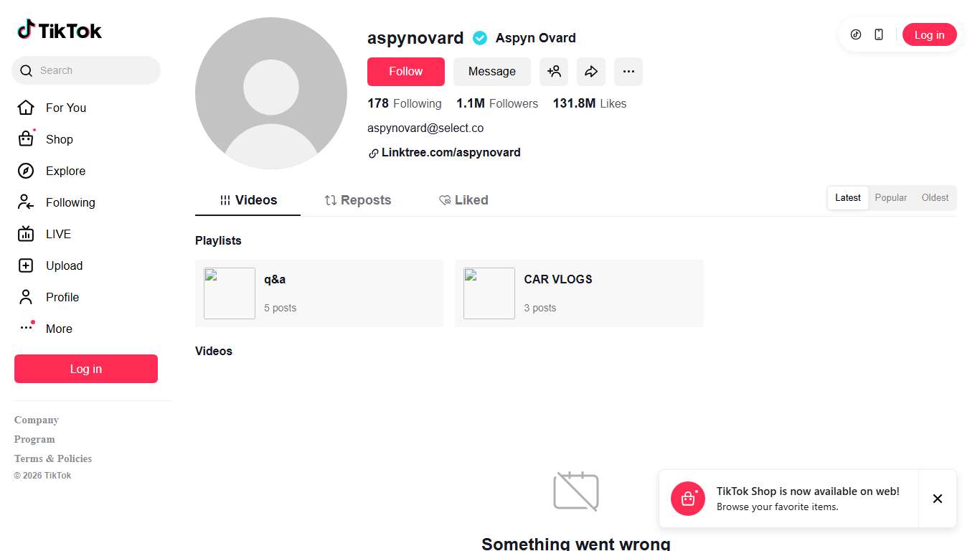Viewport: 980px width, 551px height.
Task: Open the Following feed icon
Action: [x=26, y=202]
